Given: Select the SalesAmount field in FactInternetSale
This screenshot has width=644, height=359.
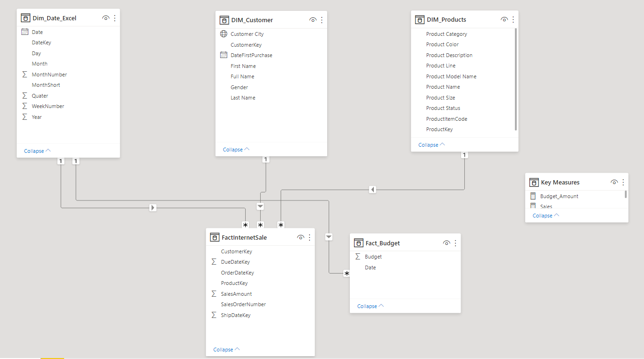Looking at the screenshot, I should (x=236, y=294).
